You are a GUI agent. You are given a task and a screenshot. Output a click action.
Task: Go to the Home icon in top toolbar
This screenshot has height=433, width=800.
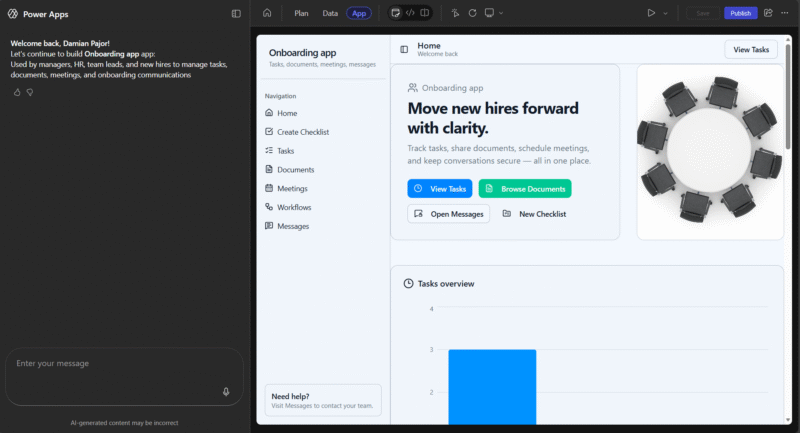[x=267, y=13]
